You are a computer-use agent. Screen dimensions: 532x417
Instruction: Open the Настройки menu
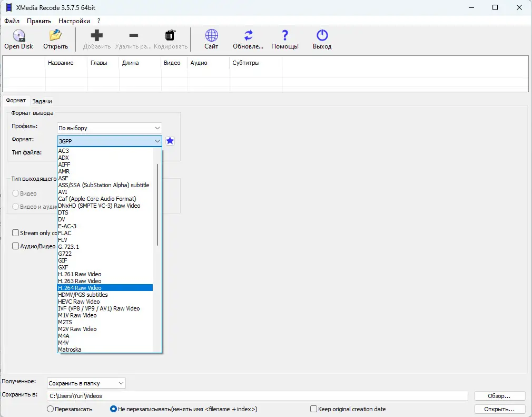pyautogui.click(x=74, y=21)
